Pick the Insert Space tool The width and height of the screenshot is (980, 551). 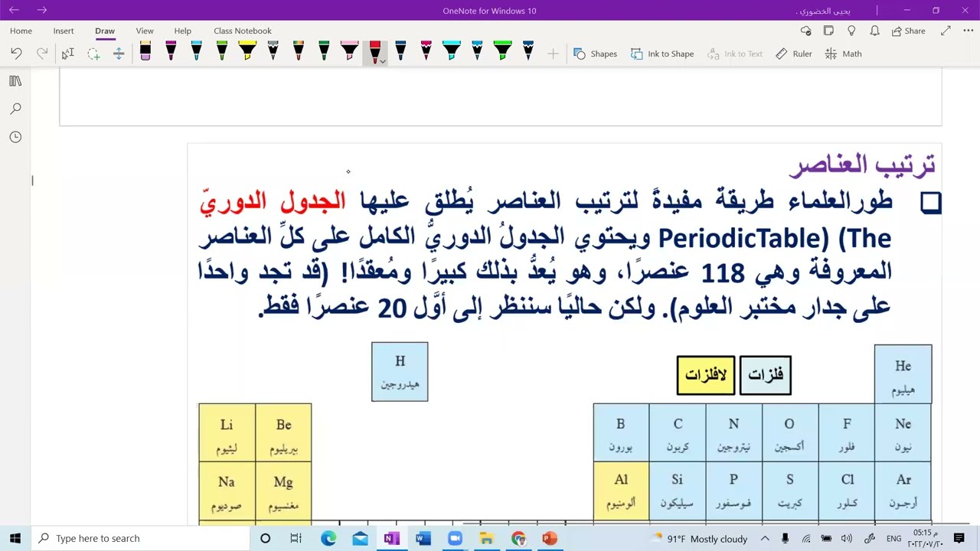(x=119, y=54)
